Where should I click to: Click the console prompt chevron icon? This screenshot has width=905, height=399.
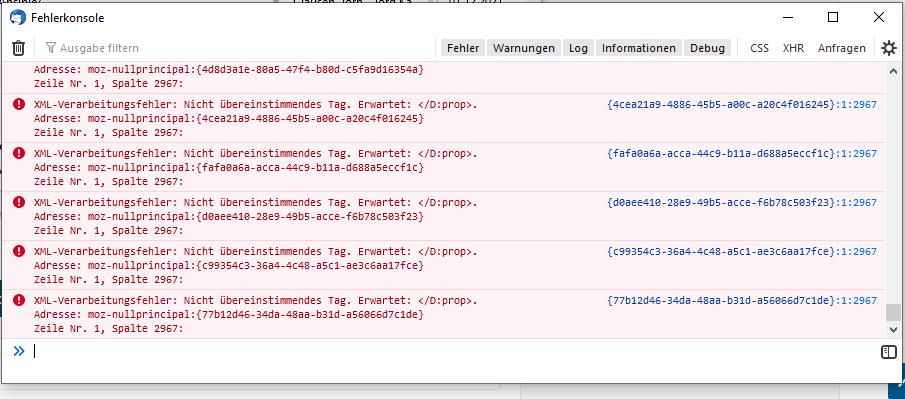tap(19, 350)
